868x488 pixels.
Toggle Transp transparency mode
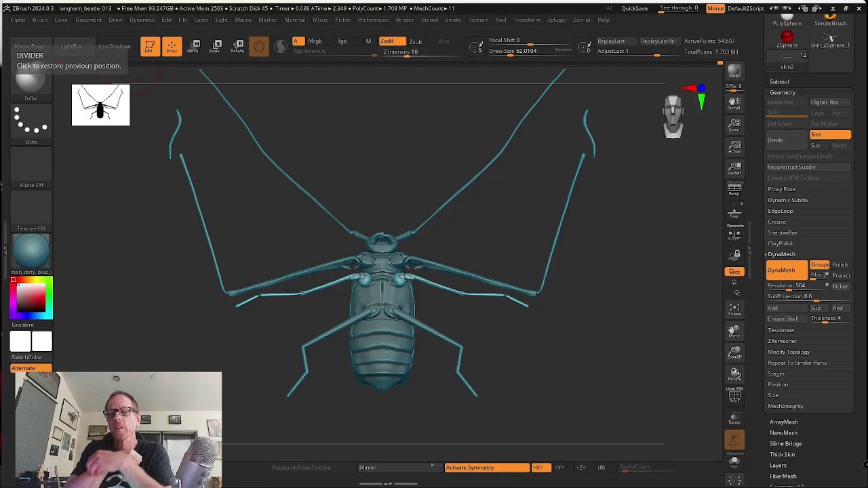pos(734,418)
